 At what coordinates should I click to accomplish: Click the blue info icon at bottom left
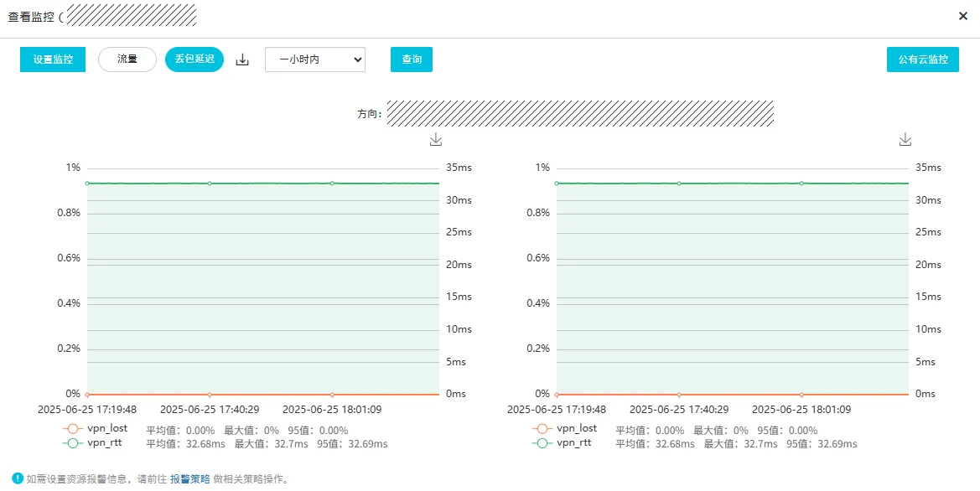pos(18,478)
